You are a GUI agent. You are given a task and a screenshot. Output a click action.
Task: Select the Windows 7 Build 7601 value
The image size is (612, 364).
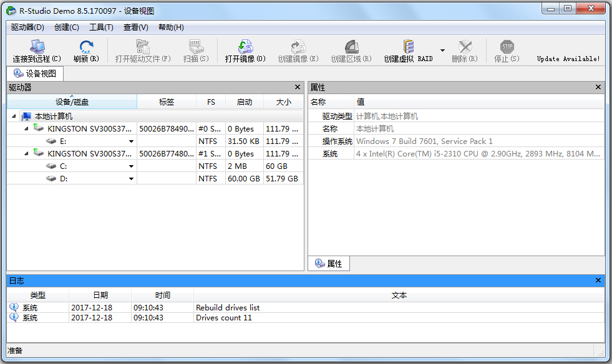coord(424,141)
